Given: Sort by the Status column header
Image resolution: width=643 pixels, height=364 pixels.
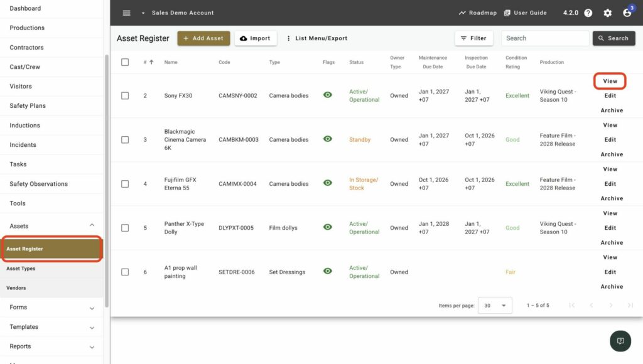Looking at the screenshot, I should click(357, 62).
